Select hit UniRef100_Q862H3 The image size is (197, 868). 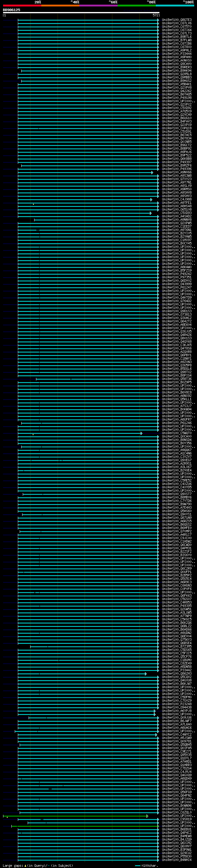[177, 674]
